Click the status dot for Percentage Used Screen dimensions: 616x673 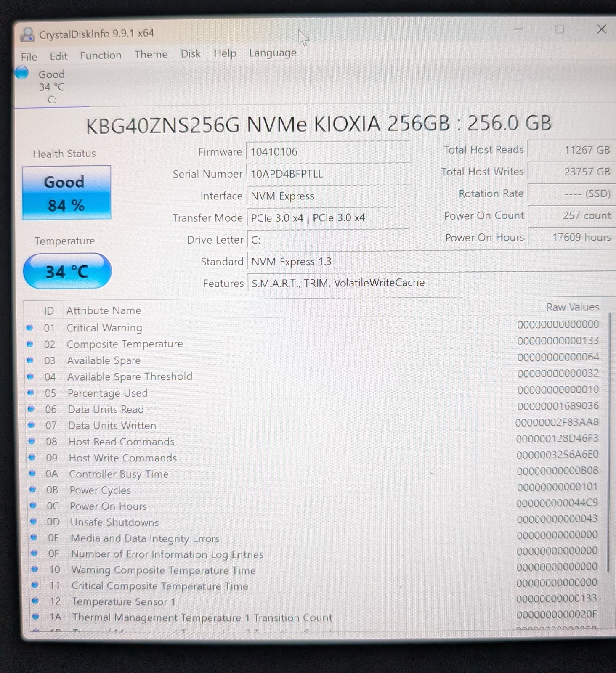click(30, 392)
